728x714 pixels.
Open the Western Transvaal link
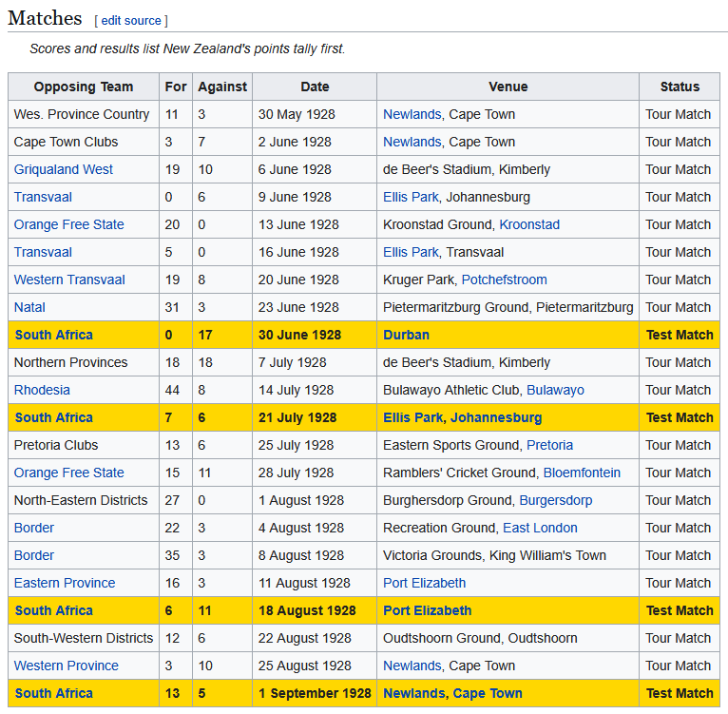click(69, 280)
